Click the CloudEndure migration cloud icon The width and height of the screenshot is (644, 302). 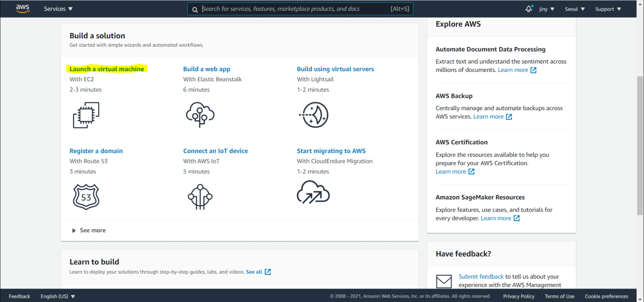(313, 193)
